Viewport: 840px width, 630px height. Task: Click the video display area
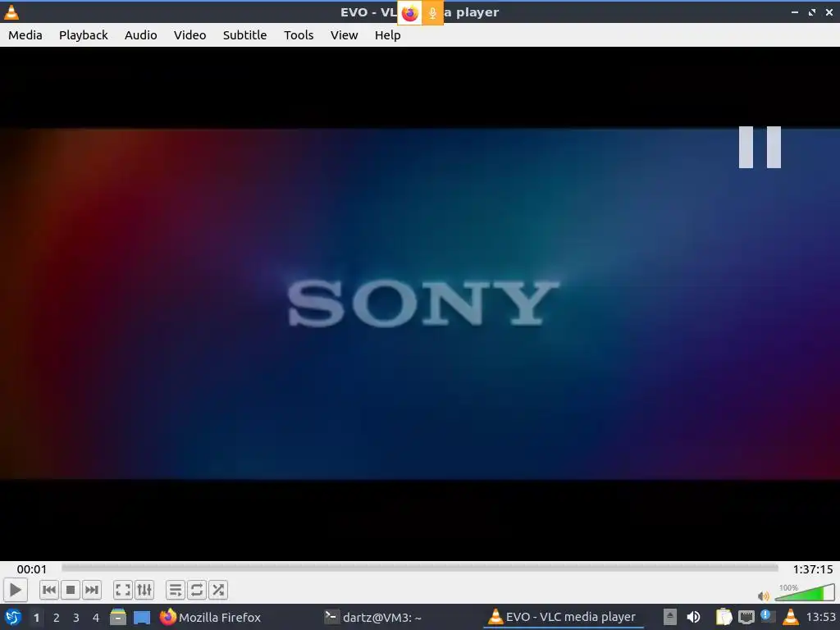pos(419,304)
